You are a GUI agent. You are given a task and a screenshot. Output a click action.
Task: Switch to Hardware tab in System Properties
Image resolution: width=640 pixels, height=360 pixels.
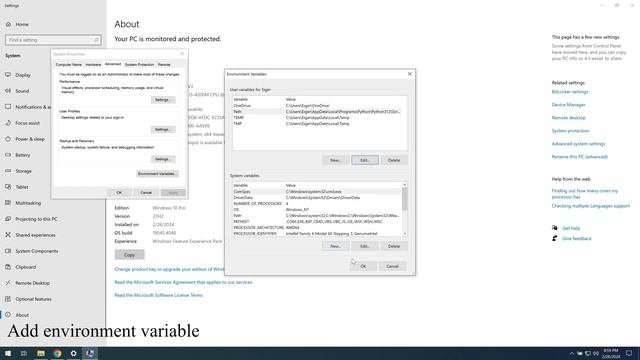click(93, 64)
